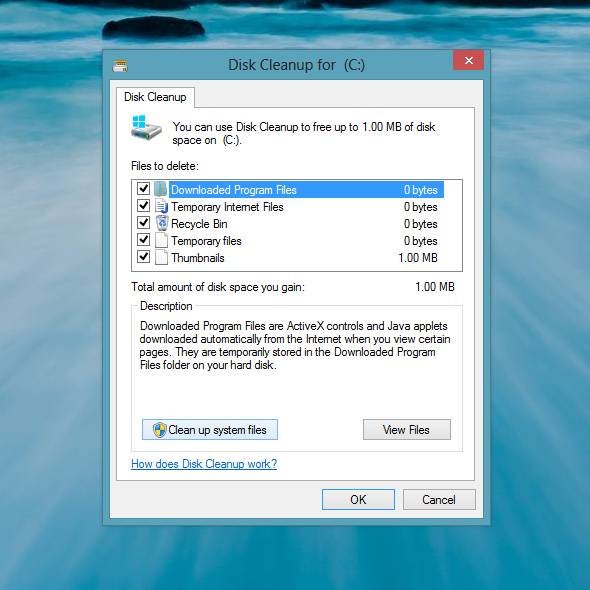This screenshot has height=590, width=590.
Task: Click the Temporary Internet Files document icon
Action: 161,206
